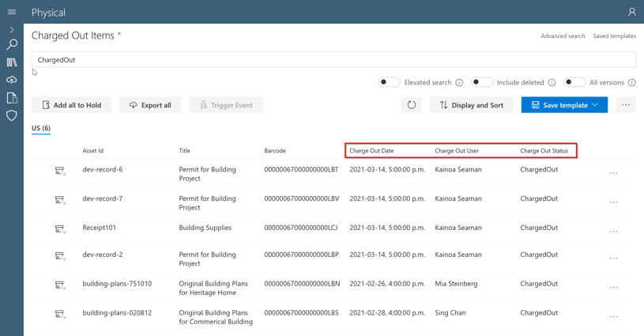Open Display and Sort options
This screenshot has height=336, width=644.
click(x=472, y=105)
